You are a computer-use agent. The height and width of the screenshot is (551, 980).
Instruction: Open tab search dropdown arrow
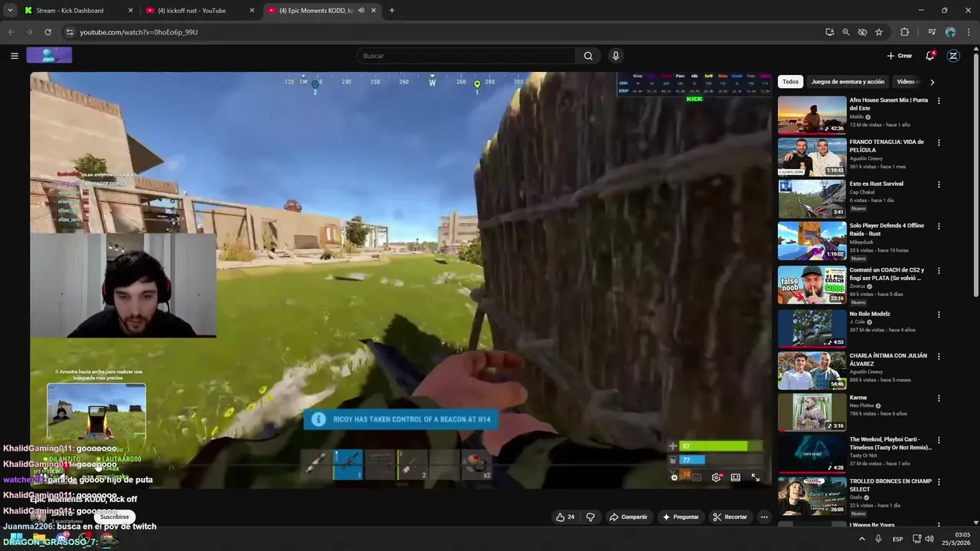click(x=10, y=11)
